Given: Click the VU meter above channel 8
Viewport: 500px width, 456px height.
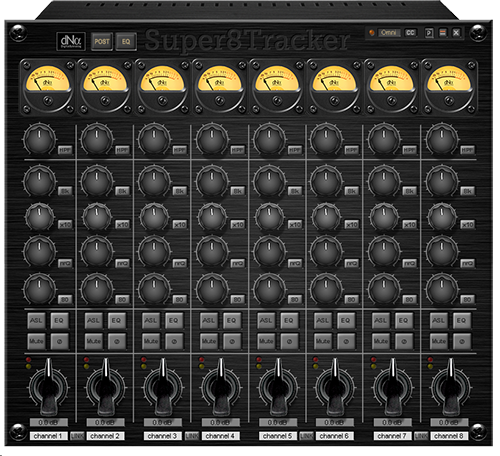Looking at the screenshot, I should [x=449, y=86].
